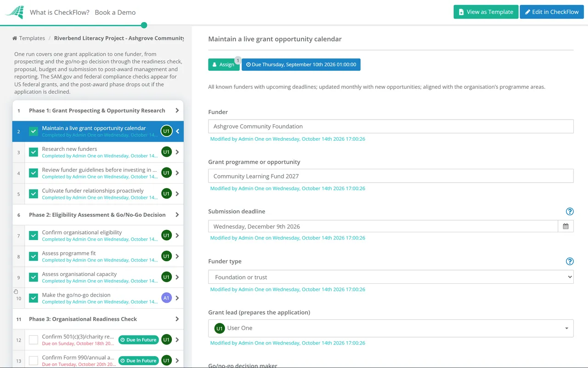Open Riverbend Literacy Project breadcrumb
Viewport: 588px width, 368px height.
click(119, 38)
